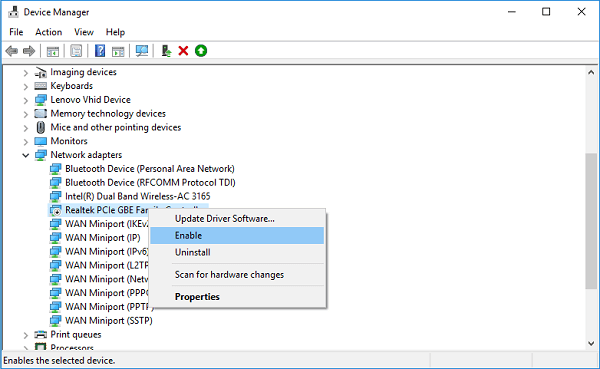Image resolution: width=600 pixels, height=369 pixels.
Task: Open the Action menu
Action: coord(49,32)
